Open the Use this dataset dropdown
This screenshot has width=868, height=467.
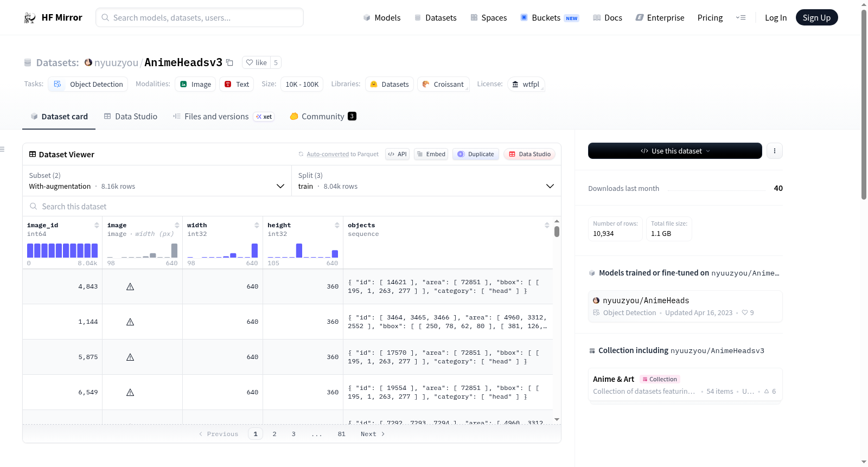(x=675, y=151)
